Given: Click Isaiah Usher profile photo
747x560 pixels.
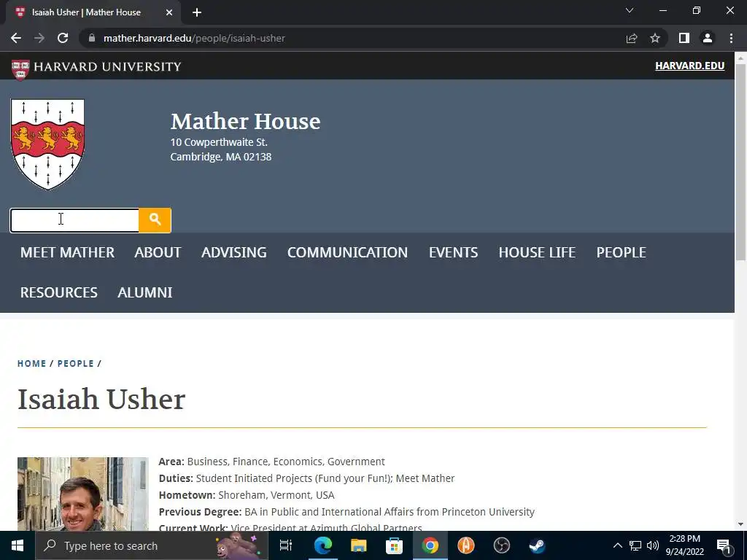Looking at the screenshot, I should (x=83, y=494).
